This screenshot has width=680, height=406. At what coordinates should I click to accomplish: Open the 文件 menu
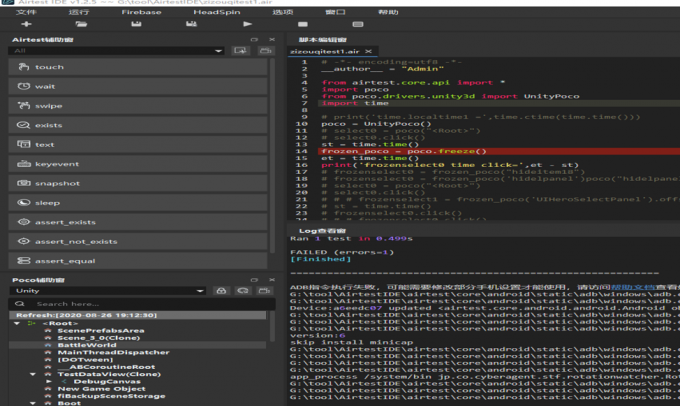pyautogui.click(x=26, y=12)
